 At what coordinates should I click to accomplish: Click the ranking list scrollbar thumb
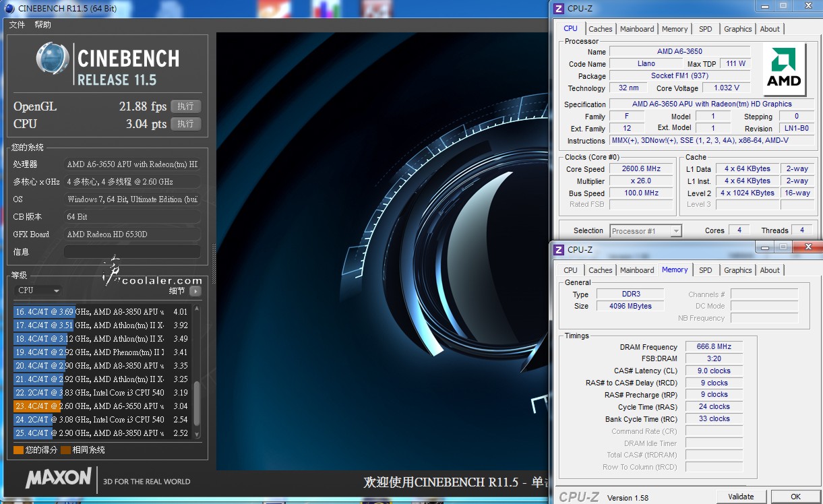197,403
